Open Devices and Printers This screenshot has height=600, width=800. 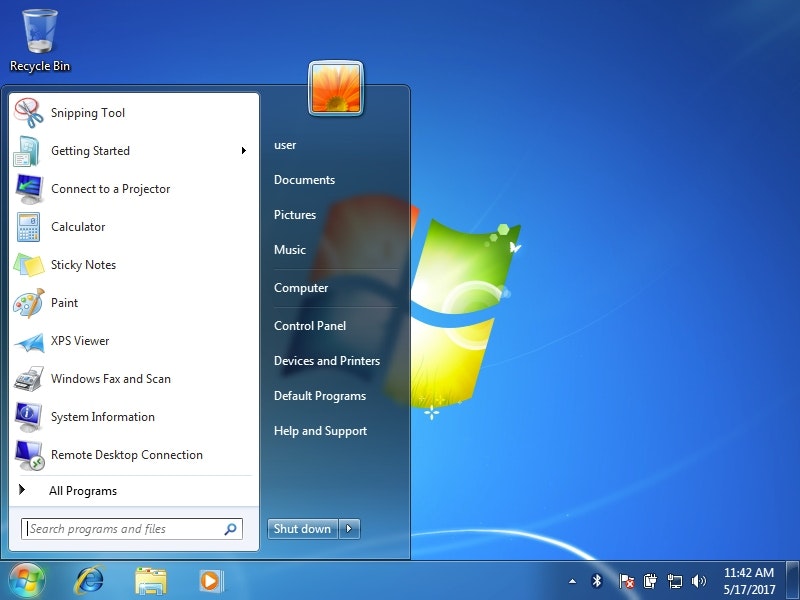[327, 361]
